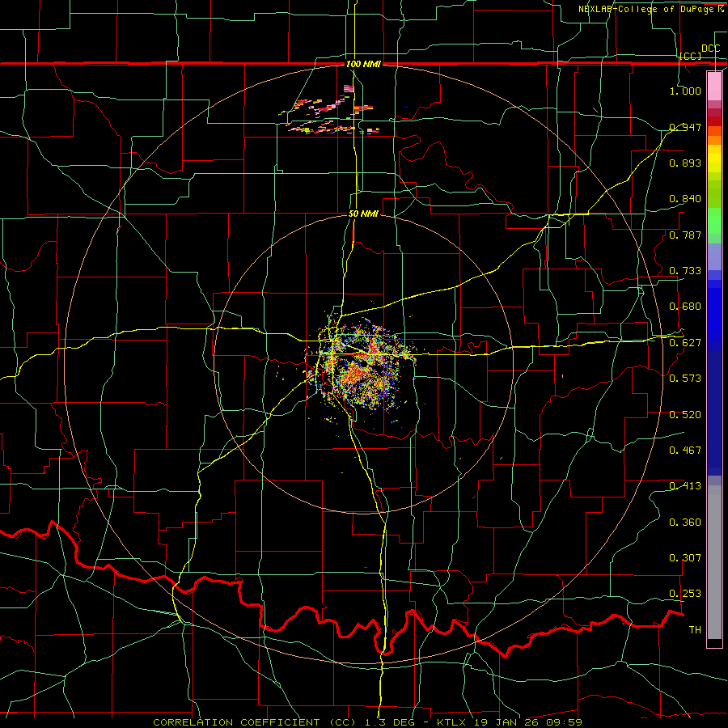Pick the pink segment of the color bar
Screen dimensions: 728x728
(x=714, y=86)
